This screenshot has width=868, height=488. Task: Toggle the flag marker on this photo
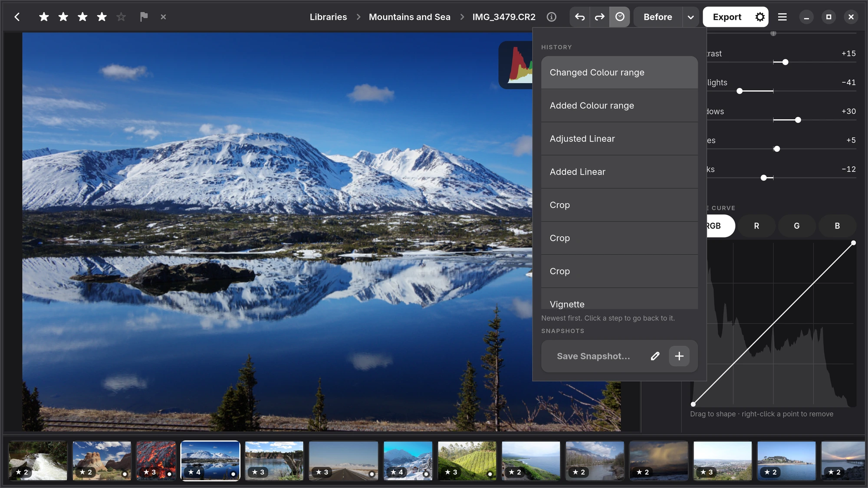point(144,17)
